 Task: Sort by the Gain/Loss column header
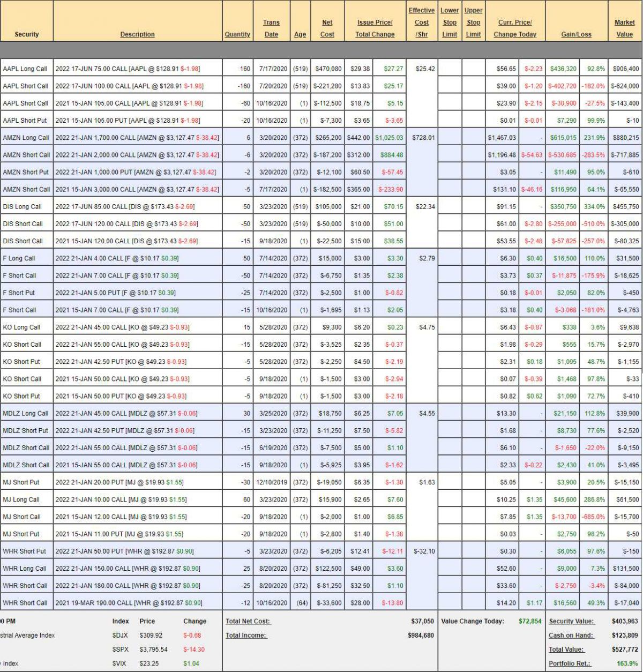click(x=576, y=34)
